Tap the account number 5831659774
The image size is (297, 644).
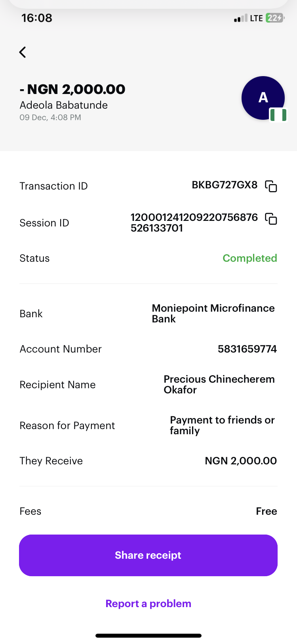[247, 349]
